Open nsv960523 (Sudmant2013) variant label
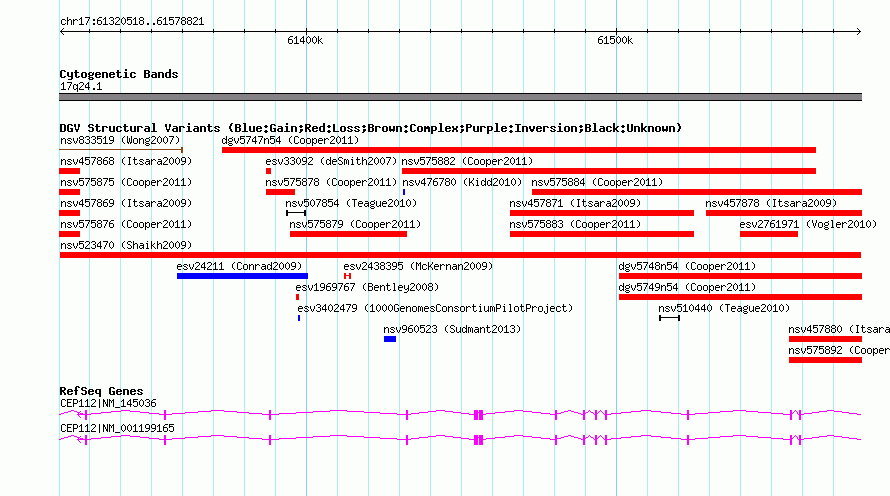Image resolution: width=890 pixels, height=496 pixels. click(452, 329)
